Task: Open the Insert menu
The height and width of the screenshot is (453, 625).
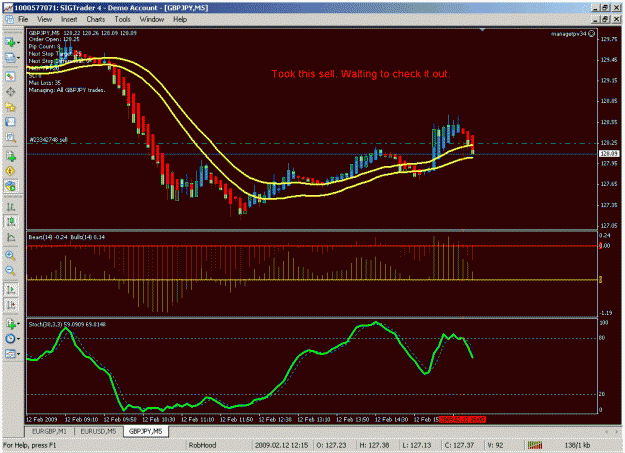Action: [x=69, y=19]
